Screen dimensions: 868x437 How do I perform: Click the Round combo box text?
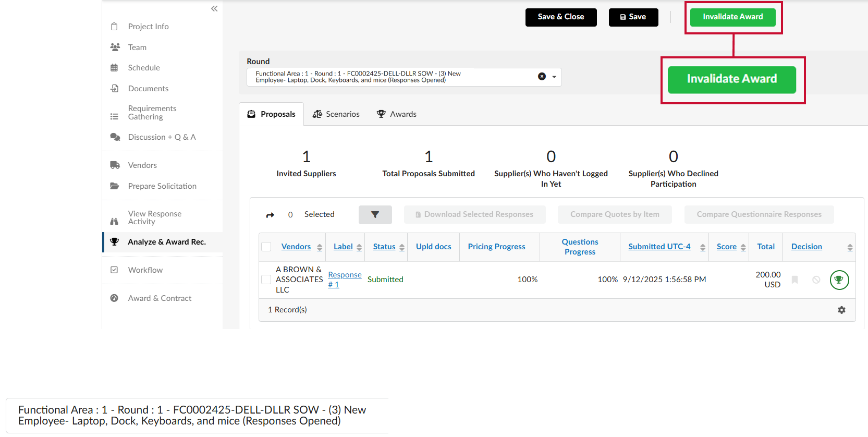coord(358,77)
